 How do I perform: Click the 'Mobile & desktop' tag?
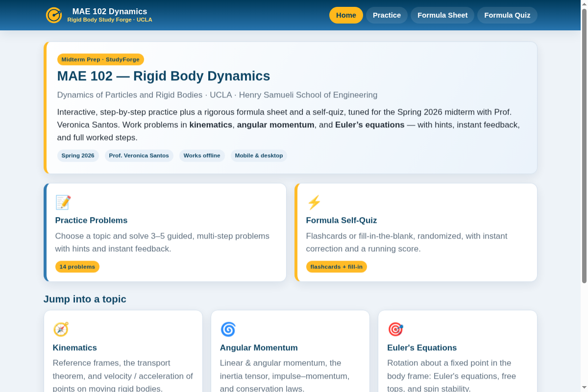259,155
